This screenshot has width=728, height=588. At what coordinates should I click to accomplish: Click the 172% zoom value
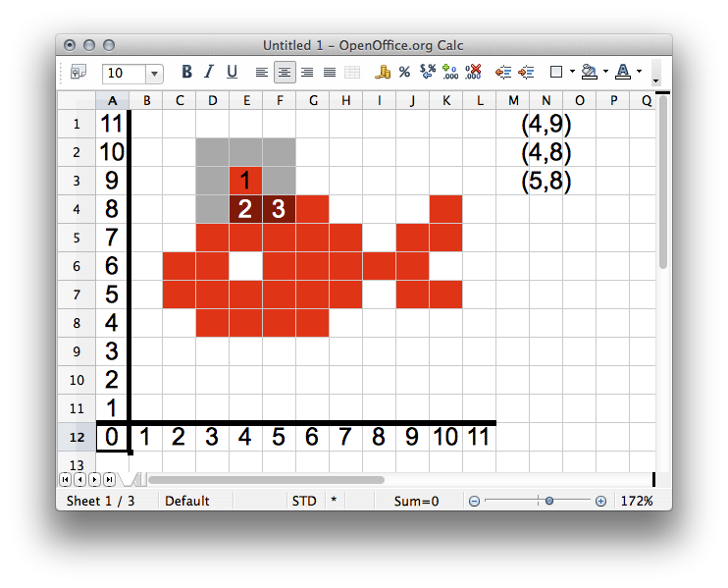[x=637, y=502]
